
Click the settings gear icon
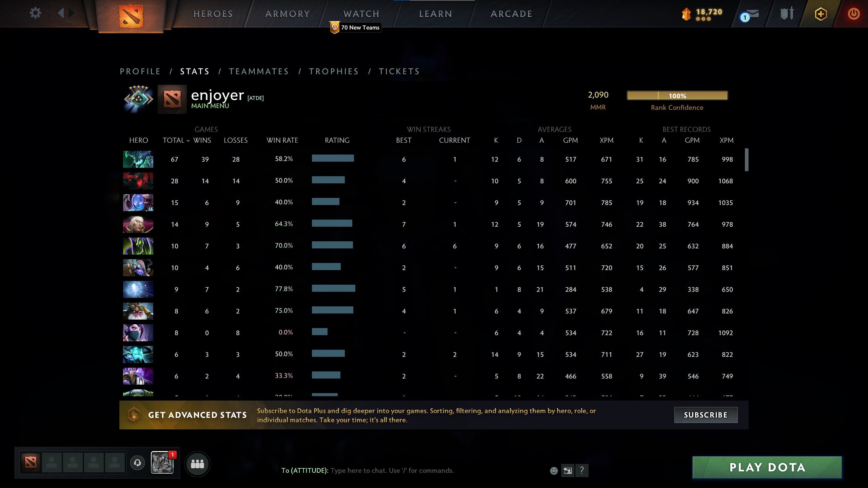point(35,13)
